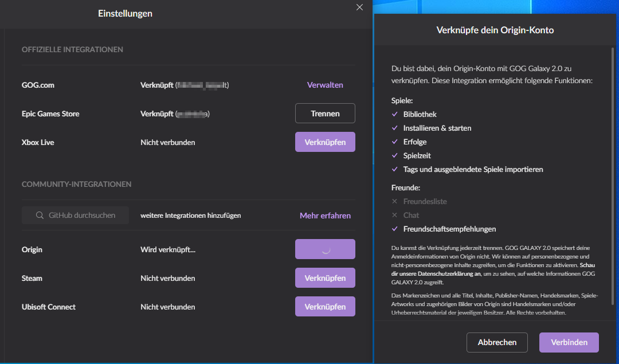Open Verwalten for the GOG.com account
619x364 pixels.
click(325, 85)
